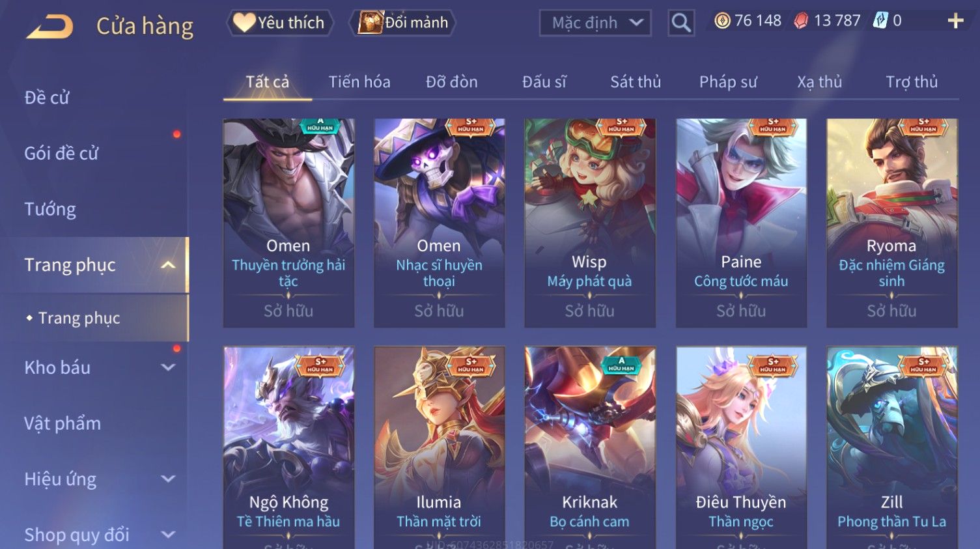Switch to the Sát thủ tab
Image resolution: width=980 pixels, height=549 pixels.
coord(635,82)
